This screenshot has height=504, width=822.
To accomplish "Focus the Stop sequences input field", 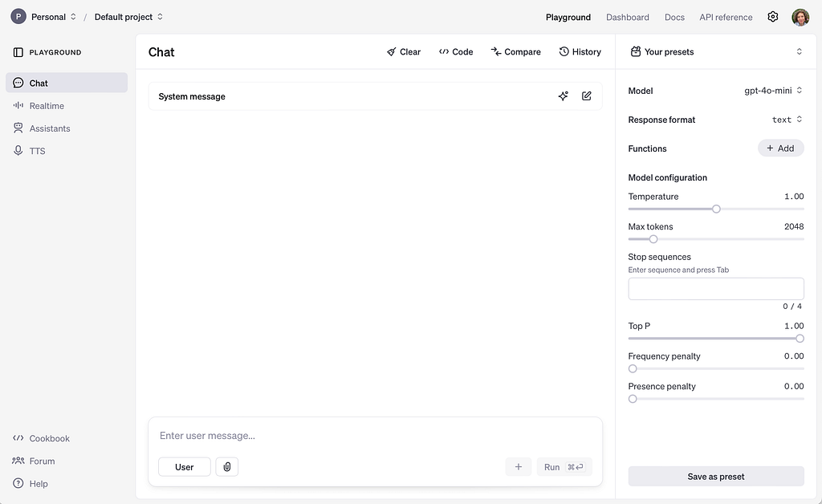I will point(716,289).
